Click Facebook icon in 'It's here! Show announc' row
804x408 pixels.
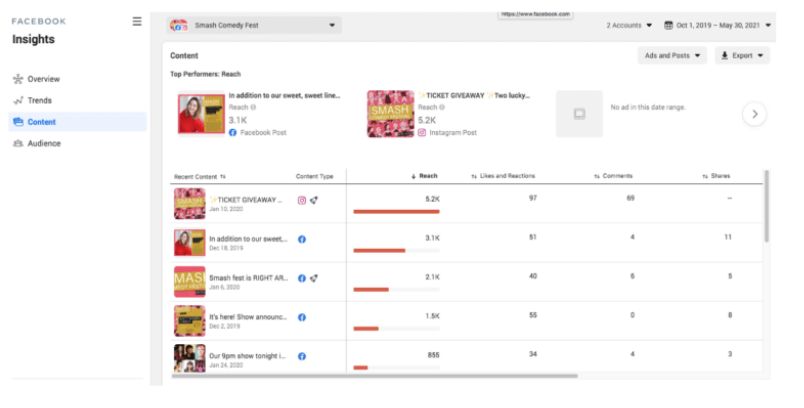[302, 317]
